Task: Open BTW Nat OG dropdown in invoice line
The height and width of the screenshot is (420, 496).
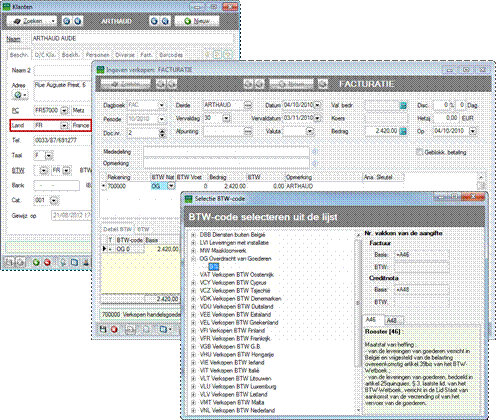Action: click(x=171, y=186)
